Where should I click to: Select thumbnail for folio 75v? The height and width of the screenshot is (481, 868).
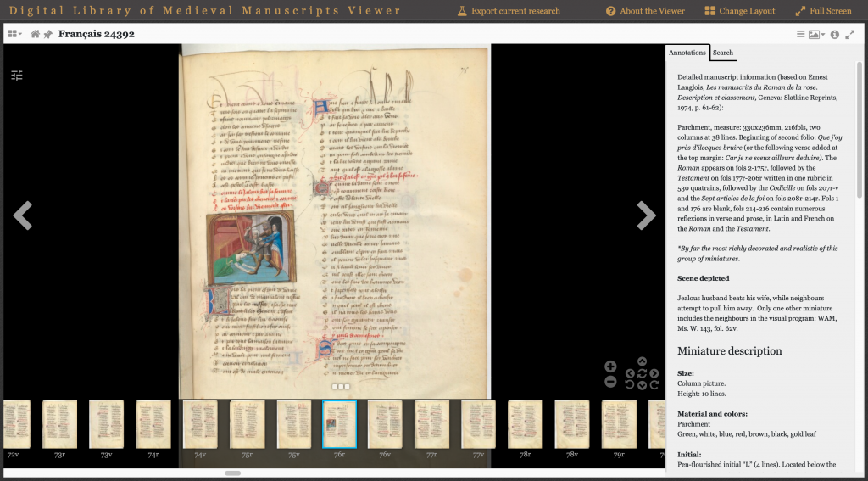pos(294,424)
